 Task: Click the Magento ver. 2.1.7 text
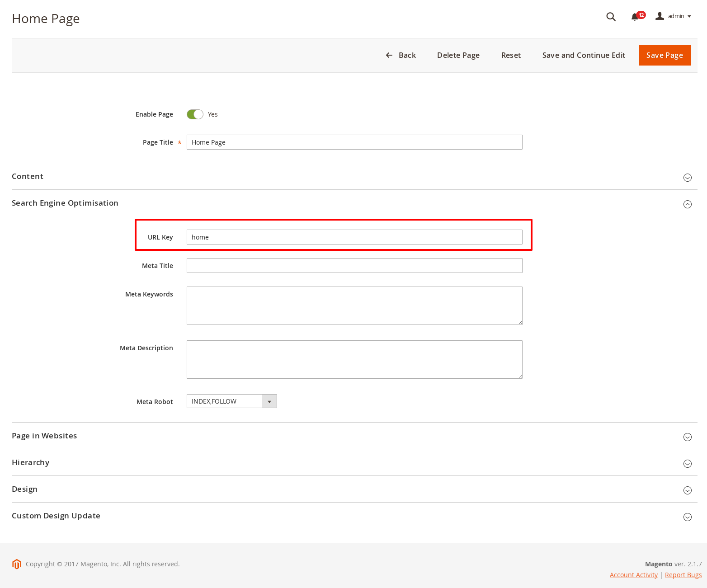[x=673, y=564]
